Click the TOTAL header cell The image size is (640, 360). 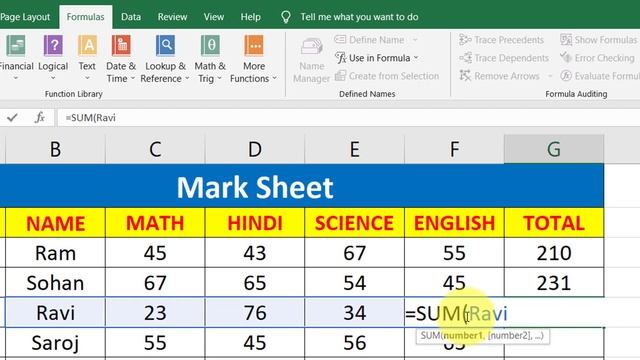[554, 223]
